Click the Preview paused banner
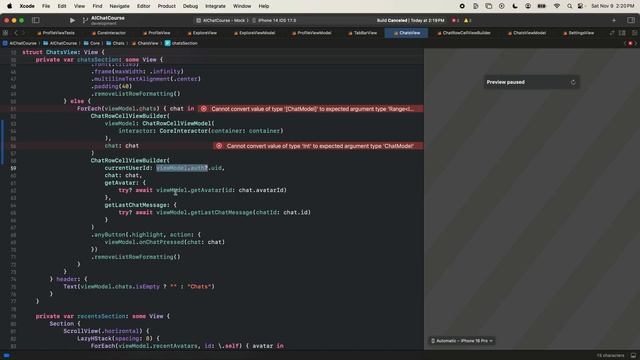 coord(531,82)
